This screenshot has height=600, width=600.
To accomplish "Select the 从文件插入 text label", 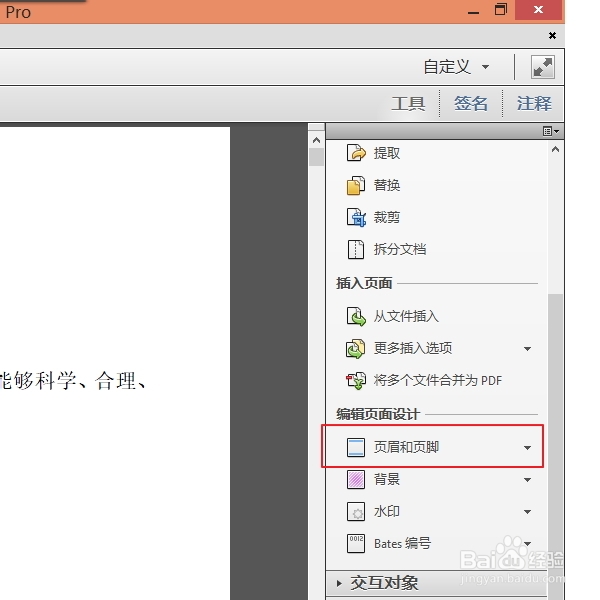I will click(x=406, y=316).
